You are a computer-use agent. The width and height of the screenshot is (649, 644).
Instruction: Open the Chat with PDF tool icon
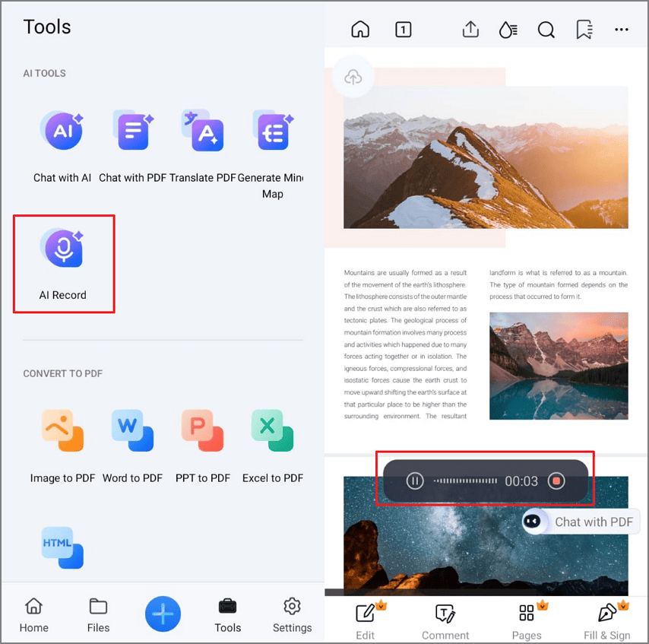(x=133, y=130)
